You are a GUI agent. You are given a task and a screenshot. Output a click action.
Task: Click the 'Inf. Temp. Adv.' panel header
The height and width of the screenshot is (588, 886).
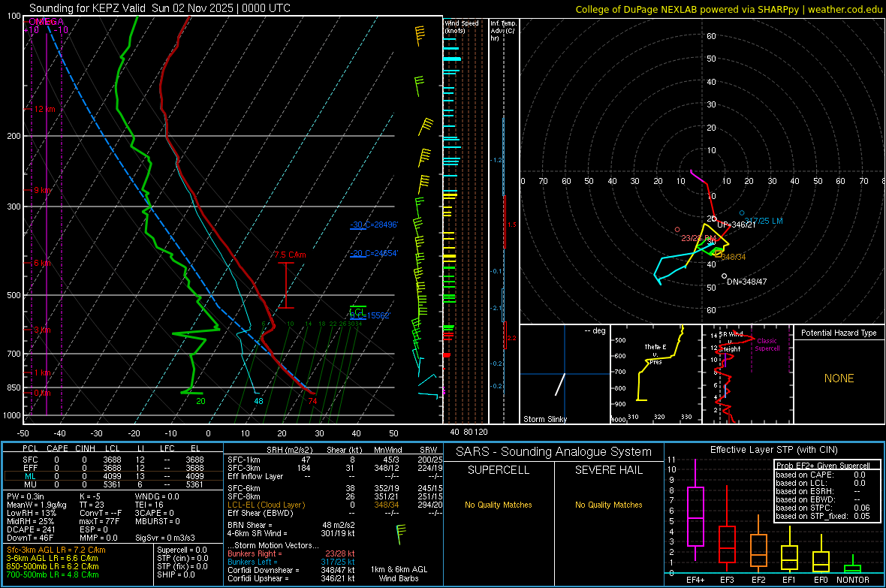pyautogui.click(x=502, y=31)
